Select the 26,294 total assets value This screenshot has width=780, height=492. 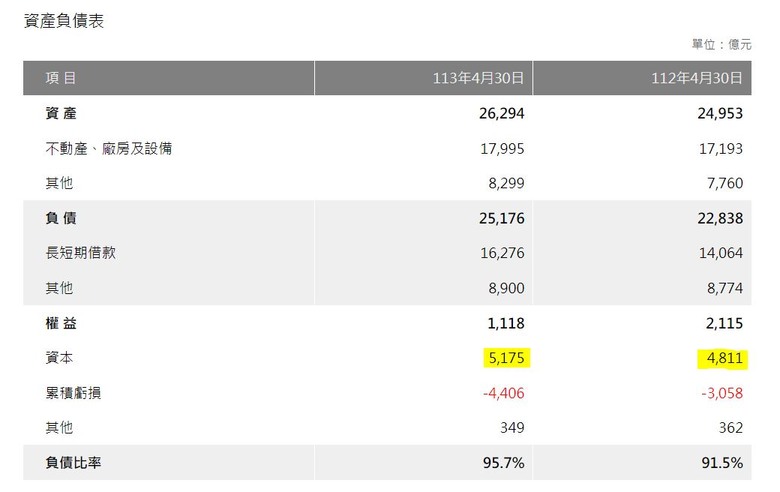tap(501, 113)
